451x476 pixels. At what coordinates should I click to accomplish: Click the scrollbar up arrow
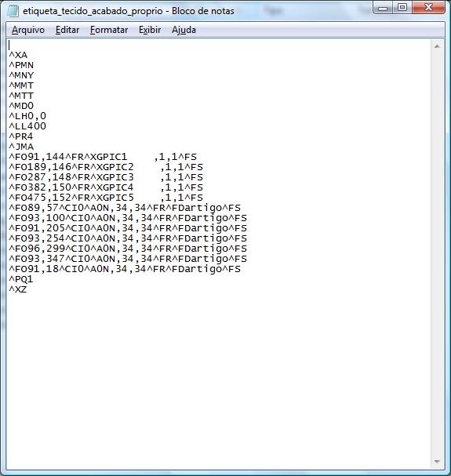(437, 46)
